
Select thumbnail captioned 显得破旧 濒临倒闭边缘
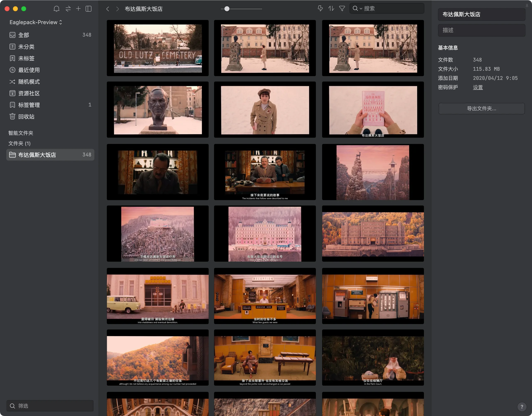coord(158,296)
